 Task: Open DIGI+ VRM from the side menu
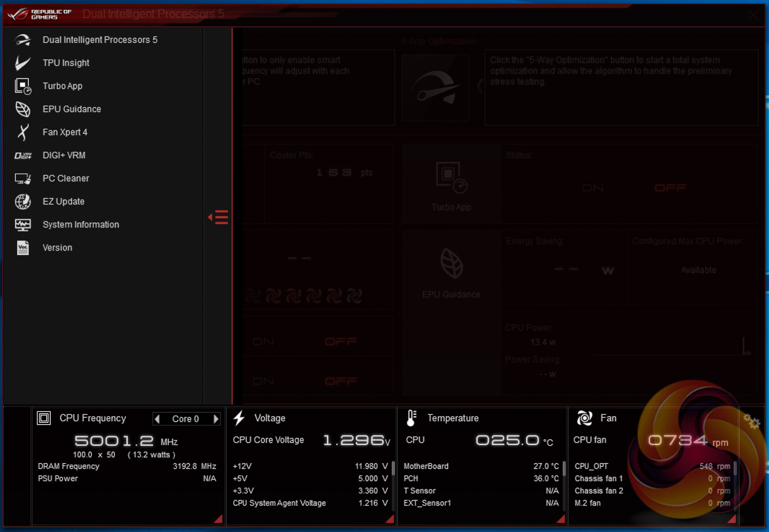(x=64, y=155)
